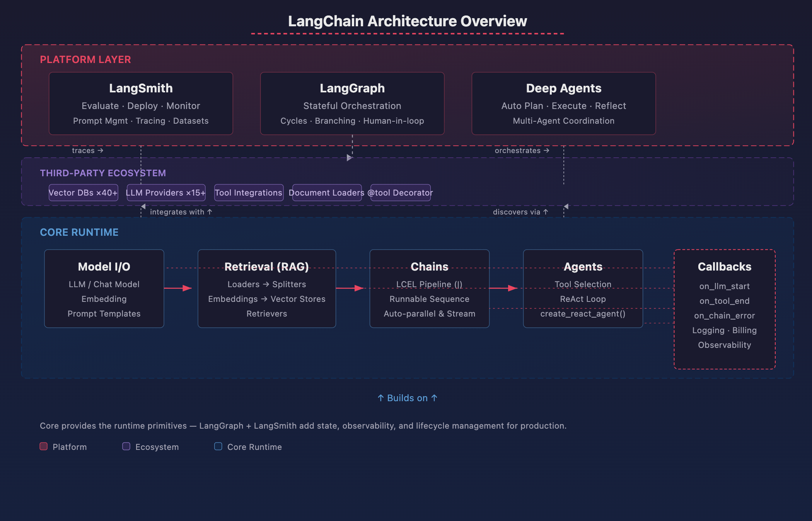Click the THIRD-PARTY ECOSYSTEM label
Image resolution: width=812 pixels, height=521 pixels.
click(x=103, y=173)
